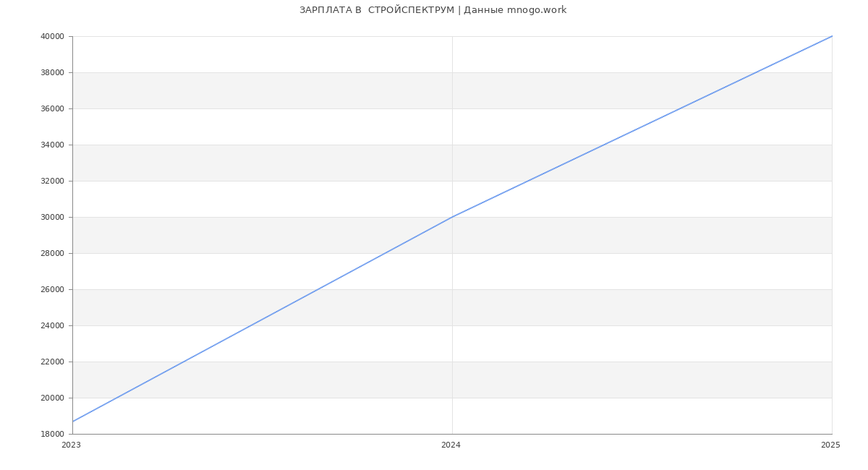868x470 pixels.
Task: Click the 34000 y-axis label
Action: [x=53, y=145]
